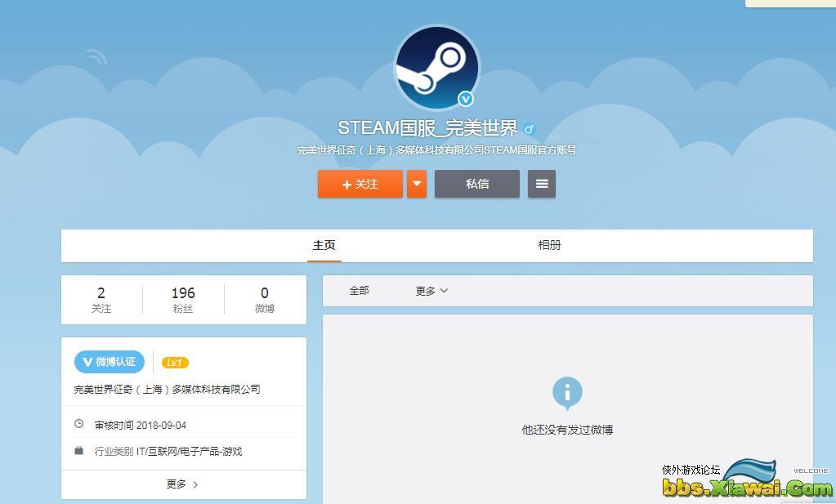Click the male gender icon beside username
Viewport: 836px width, 504px height.
529,129
